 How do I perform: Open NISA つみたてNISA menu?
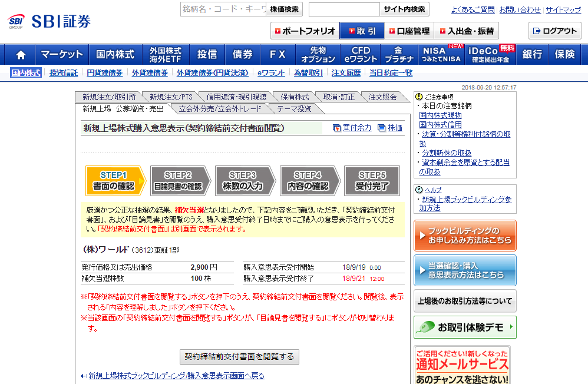pyautogui.click(x=441, y=54)
